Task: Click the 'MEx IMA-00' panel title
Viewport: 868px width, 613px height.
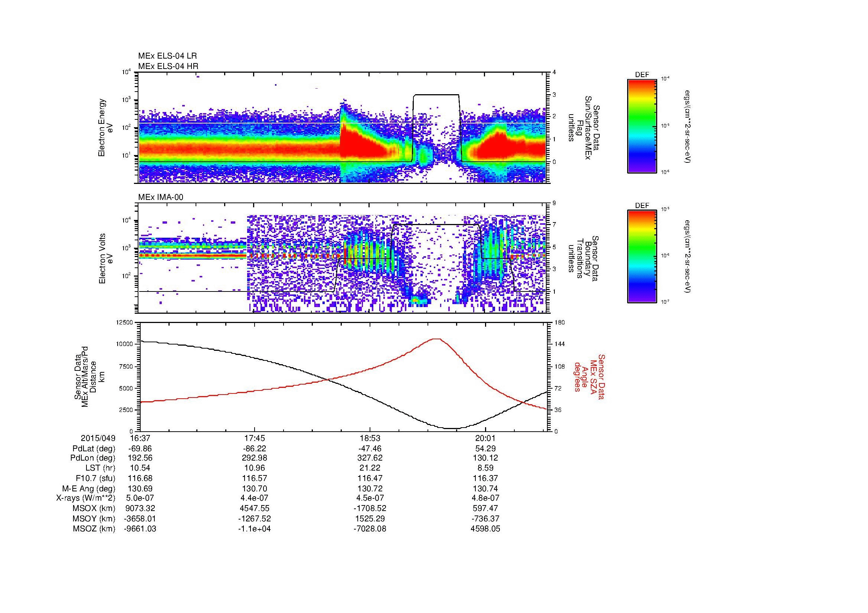Action: [x=161, y=197]
